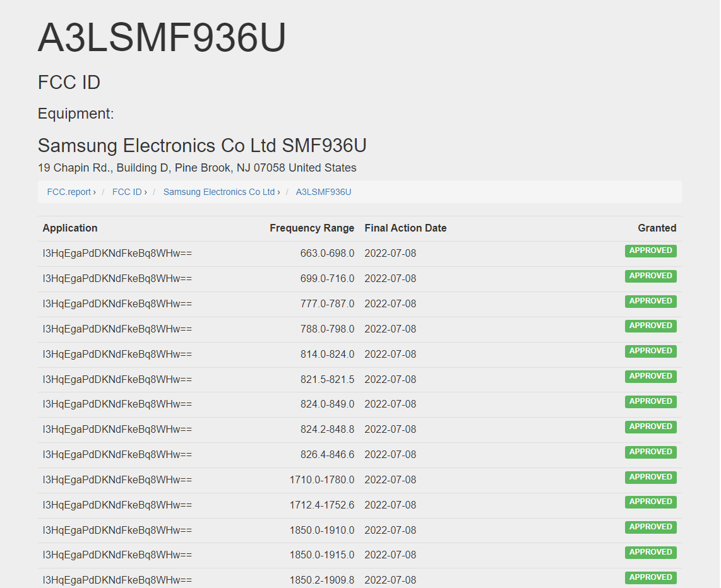Click the APPROVED badge for 824.0-849.0

pos(650,402)
